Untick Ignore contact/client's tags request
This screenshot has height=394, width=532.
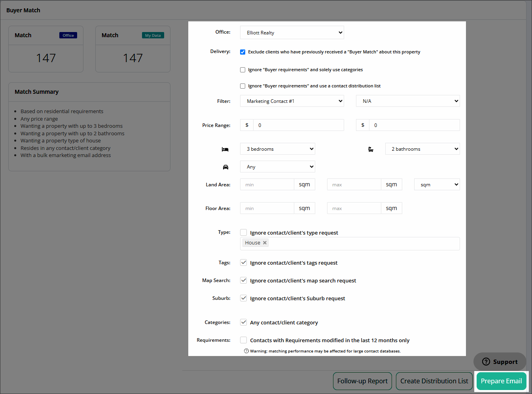point(244,263)
